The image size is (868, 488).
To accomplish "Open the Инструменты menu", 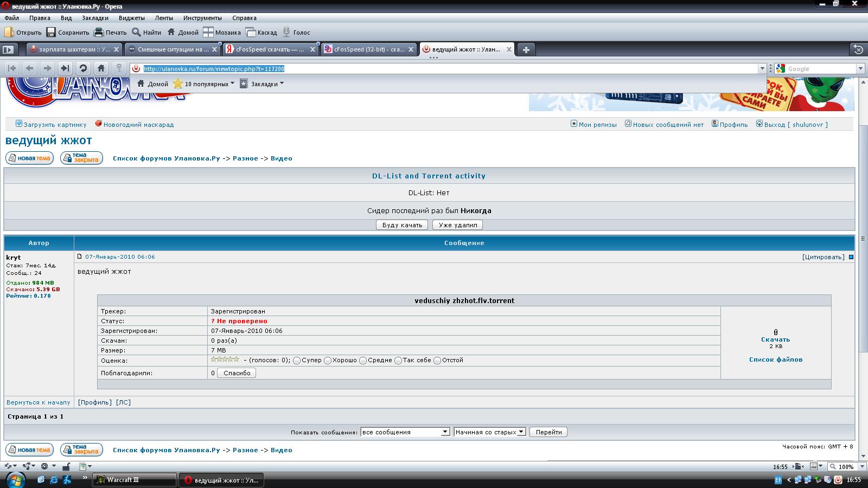I will click(202, 18).
